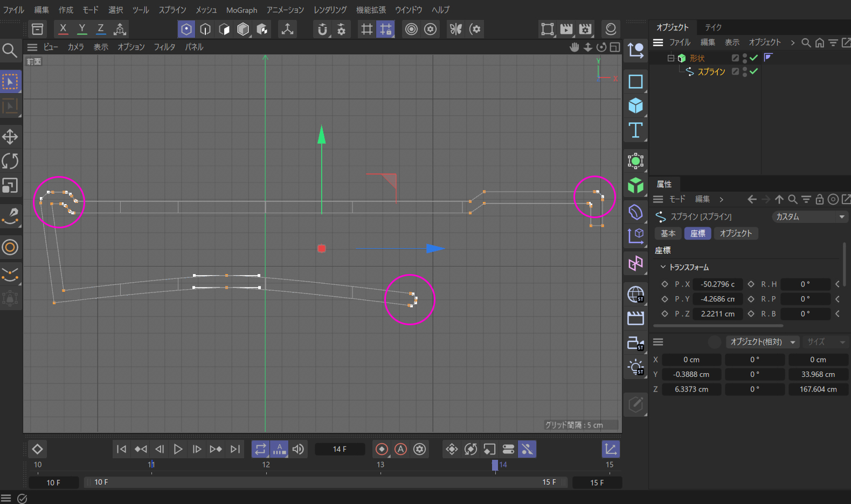Image resolution: width=851 pixels, height=504 pixels.
Task: Enable the Autokeying button
Action: 400,449
